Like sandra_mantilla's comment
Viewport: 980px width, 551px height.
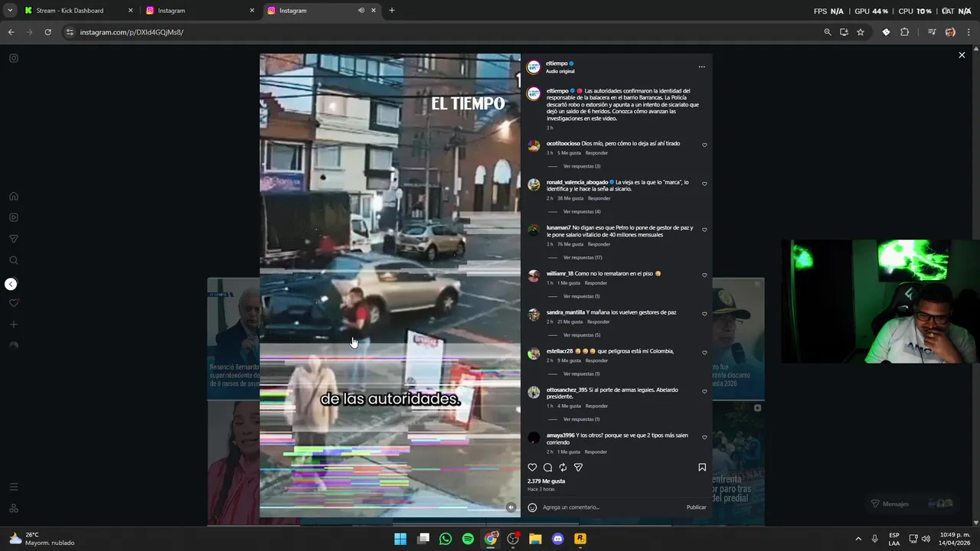[704, 314]
